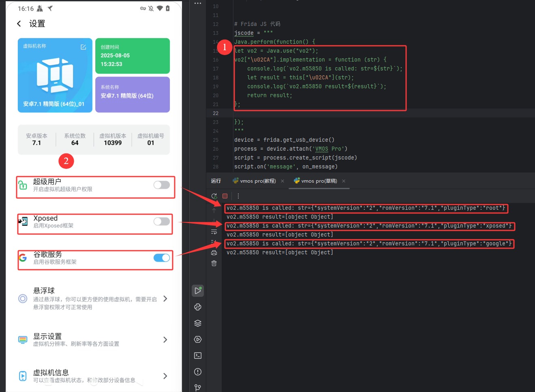Open the Python Console tool window

coord(198,307)
